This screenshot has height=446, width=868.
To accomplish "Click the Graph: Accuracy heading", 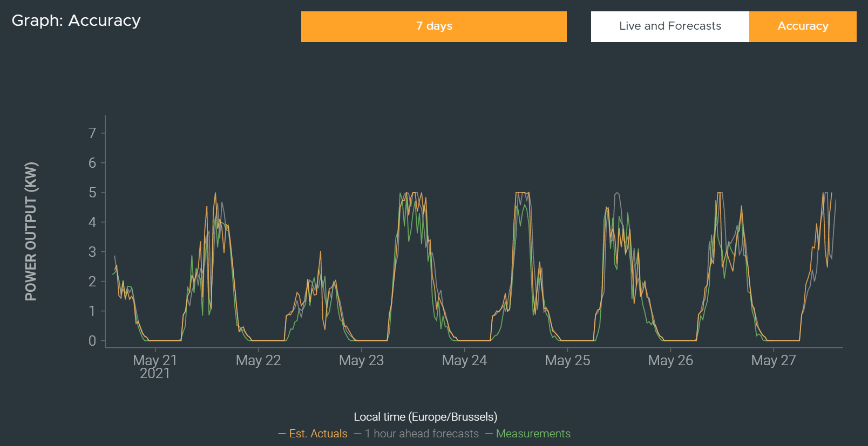I will [76, 20].
